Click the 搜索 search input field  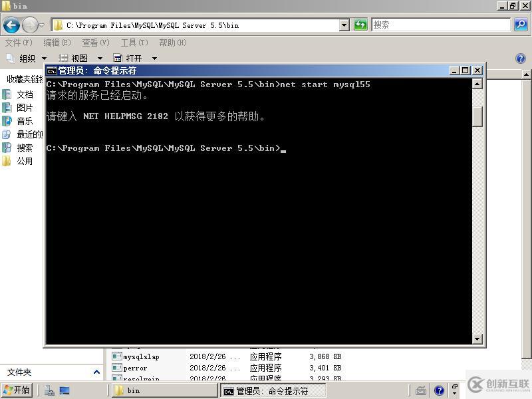tap(441, 25)
